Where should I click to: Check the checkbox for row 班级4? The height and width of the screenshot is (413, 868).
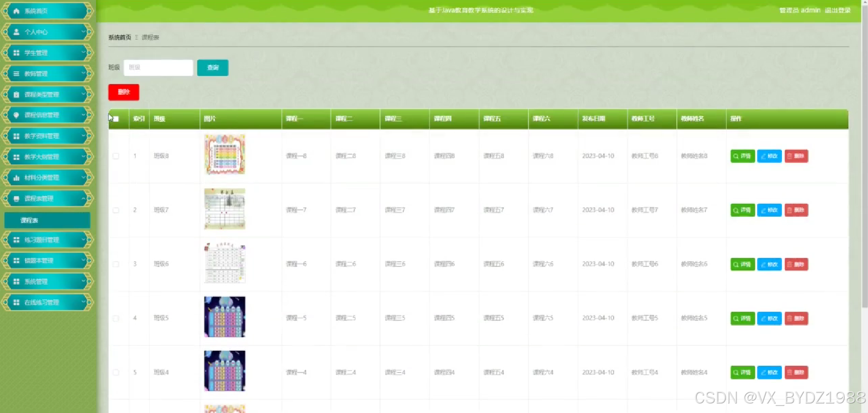coord(116,373)
